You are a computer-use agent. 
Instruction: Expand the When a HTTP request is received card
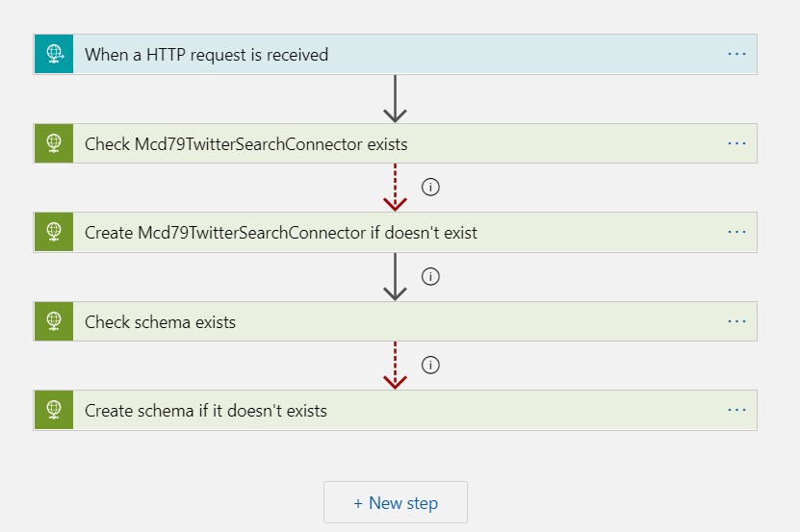tap(385, 55)
